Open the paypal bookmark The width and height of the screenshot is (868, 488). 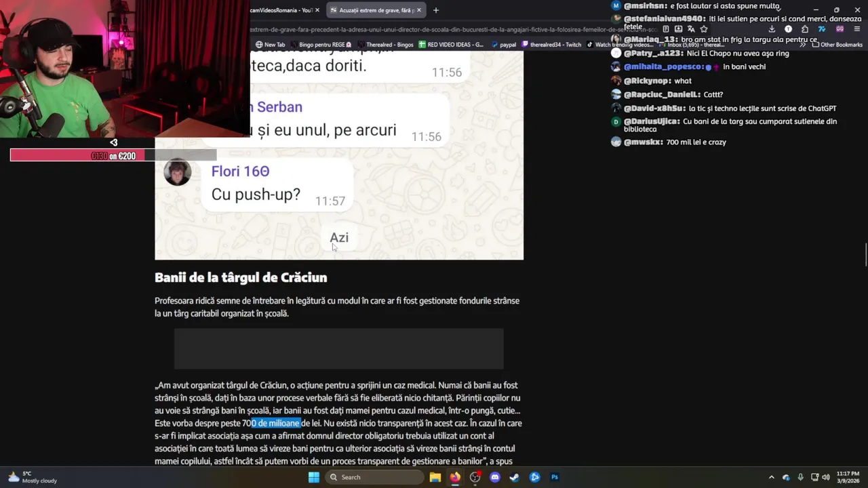tap(503, 45)
